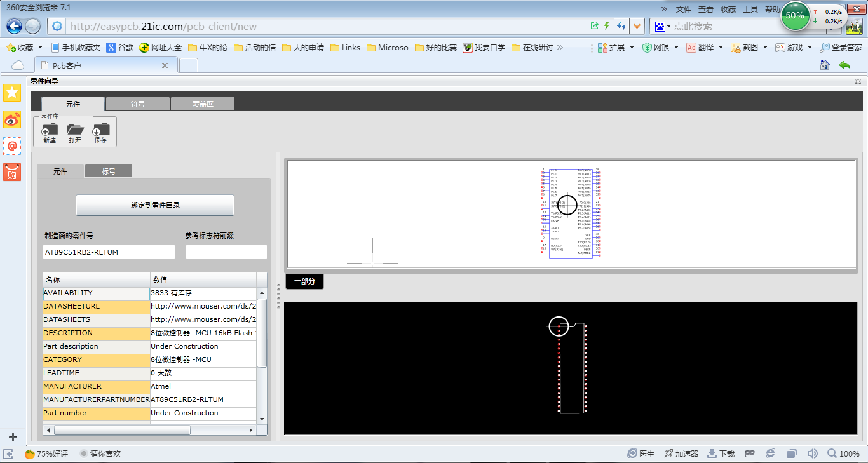
Task: Select the top-level 元件 tab
Action: click(73, 104)
